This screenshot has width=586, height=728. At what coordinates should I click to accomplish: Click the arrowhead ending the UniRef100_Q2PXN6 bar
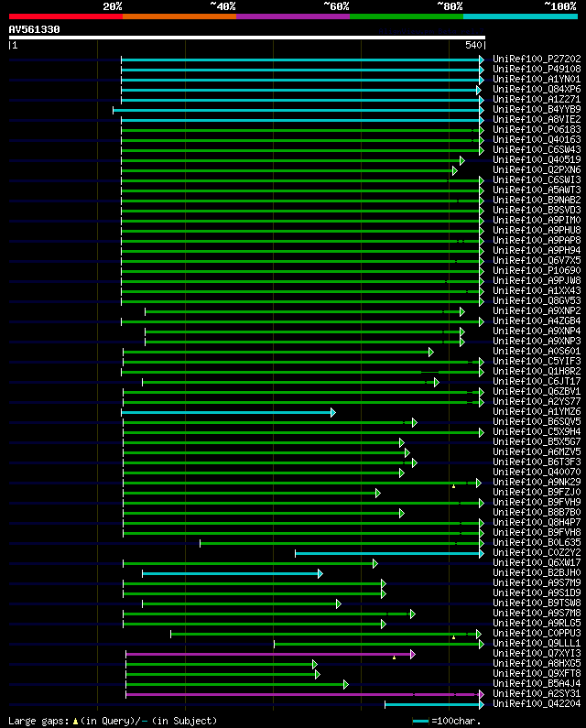click(x=455, y=171)
